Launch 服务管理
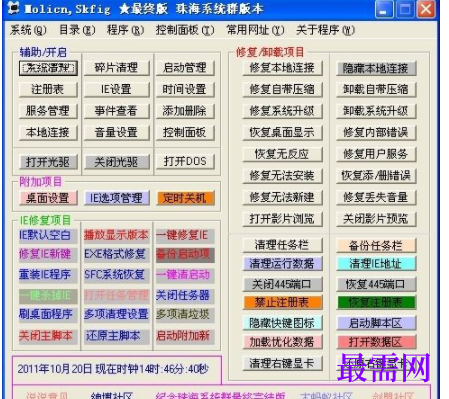The image size is (449, 399). [48, 111]
